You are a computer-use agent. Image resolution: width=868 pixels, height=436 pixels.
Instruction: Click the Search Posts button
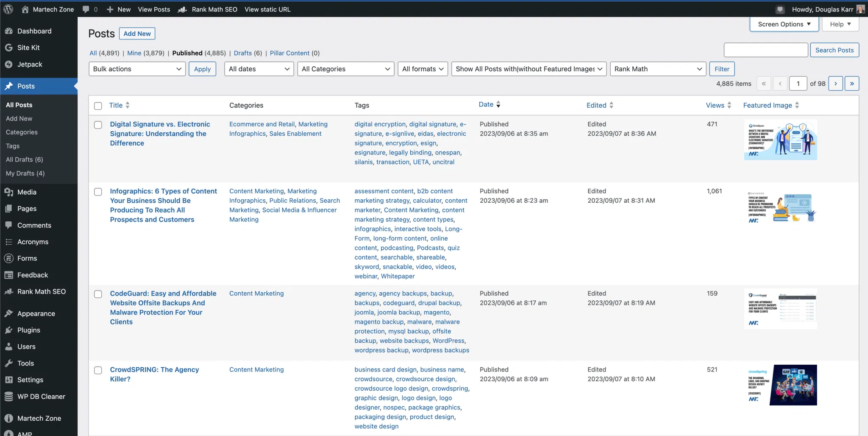tap(835, 50)
